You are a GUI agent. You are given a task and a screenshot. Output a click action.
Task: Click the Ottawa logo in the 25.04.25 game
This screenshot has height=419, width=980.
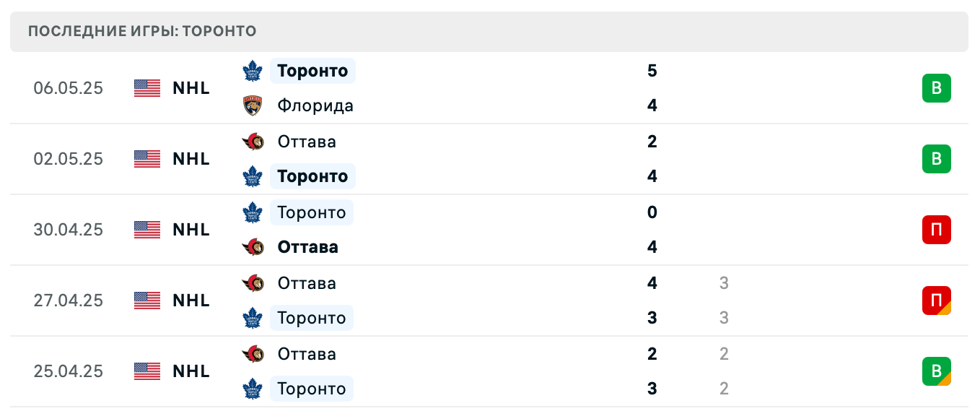coord(252,354)
